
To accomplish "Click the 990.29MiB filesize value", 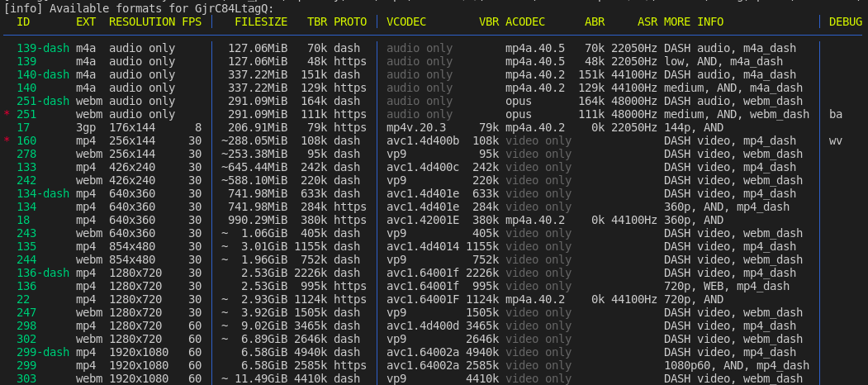I will tap(258, 220).
